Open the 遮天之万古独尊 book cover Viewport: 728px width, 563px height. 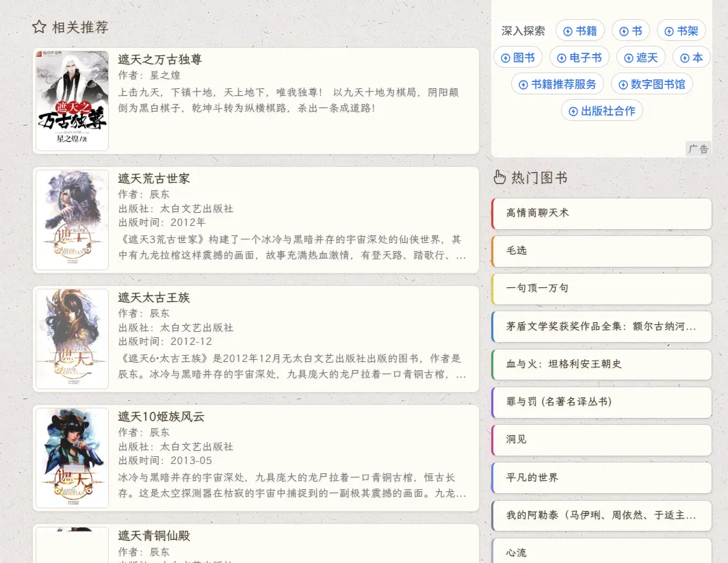72,101
